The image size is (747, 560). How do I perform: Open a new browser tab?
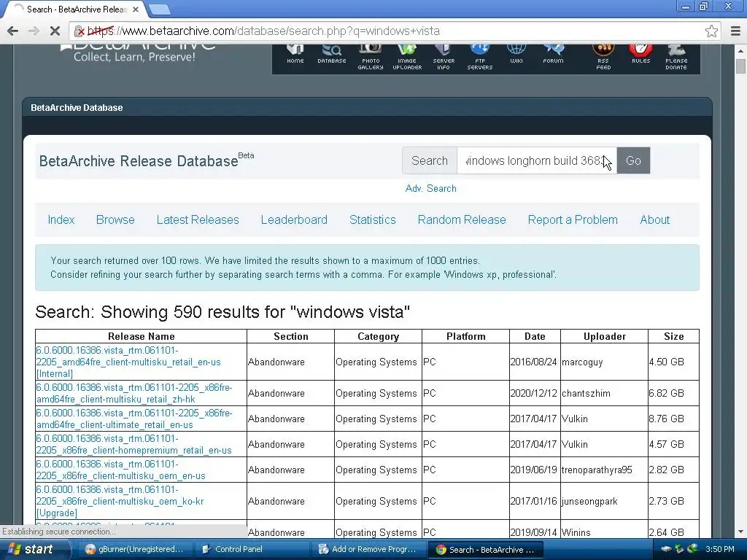(159, 9)
